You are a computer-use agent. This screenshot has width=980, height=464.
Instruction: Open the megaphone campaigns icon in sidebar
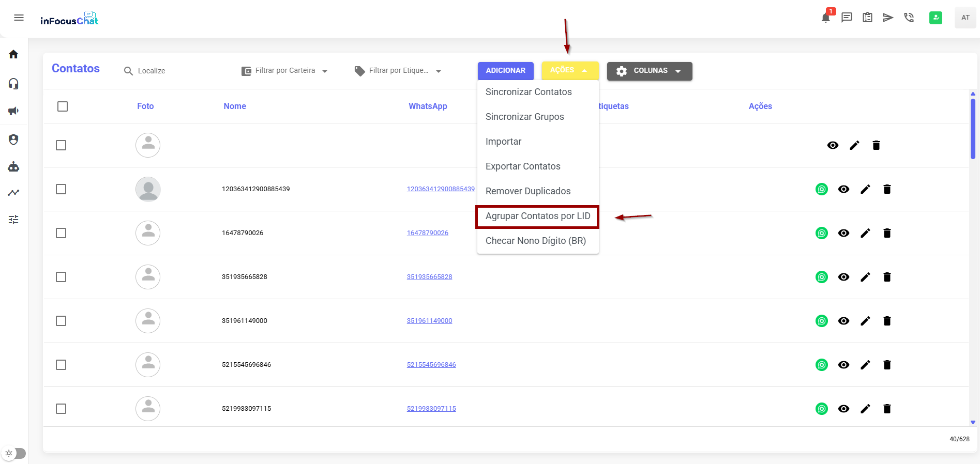[14, 111]
